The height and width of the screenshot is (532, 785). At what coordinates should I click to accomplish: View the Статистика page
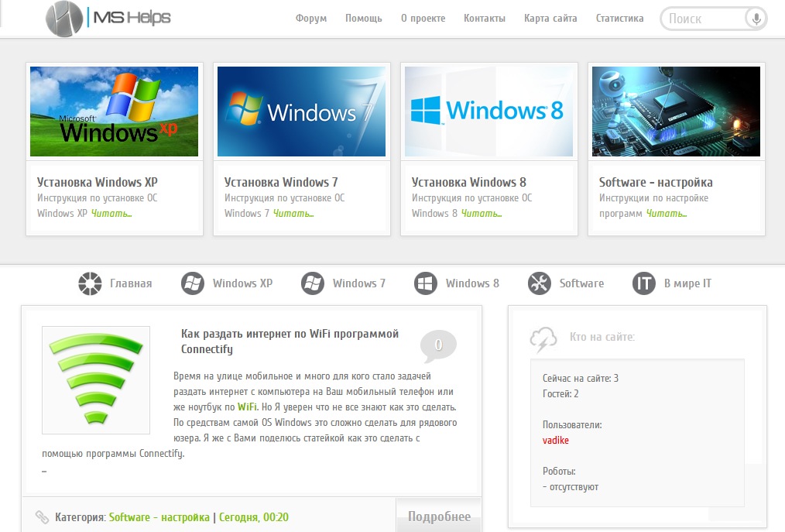click(620, 19)
